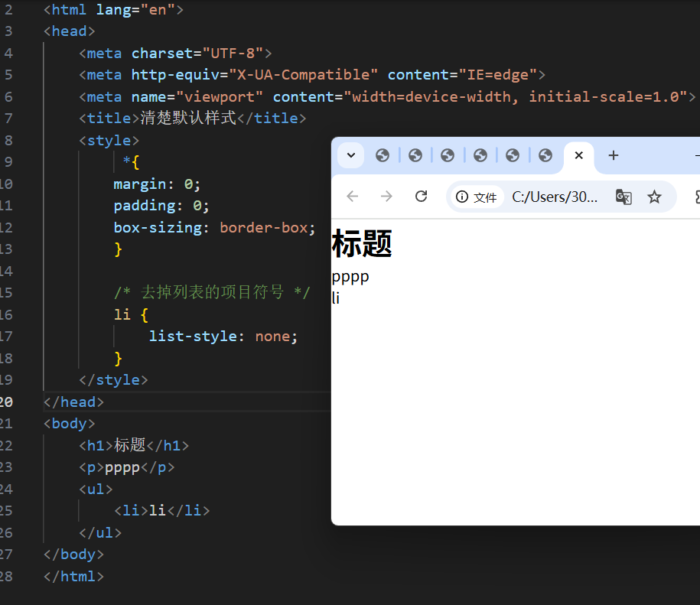Place cursor on the *{ selector line

(132, 161)
